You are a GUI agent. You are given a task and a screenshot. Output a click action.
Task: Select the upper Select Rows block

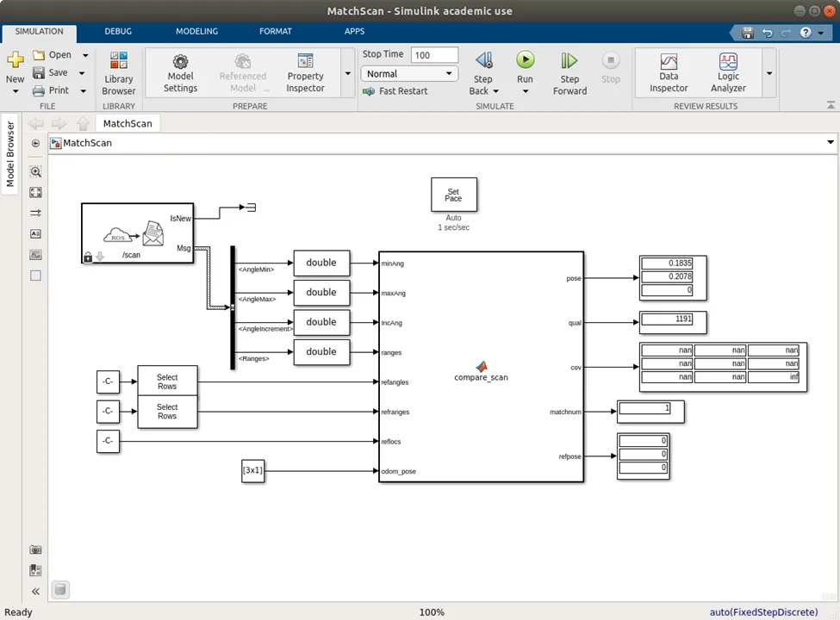167,381
